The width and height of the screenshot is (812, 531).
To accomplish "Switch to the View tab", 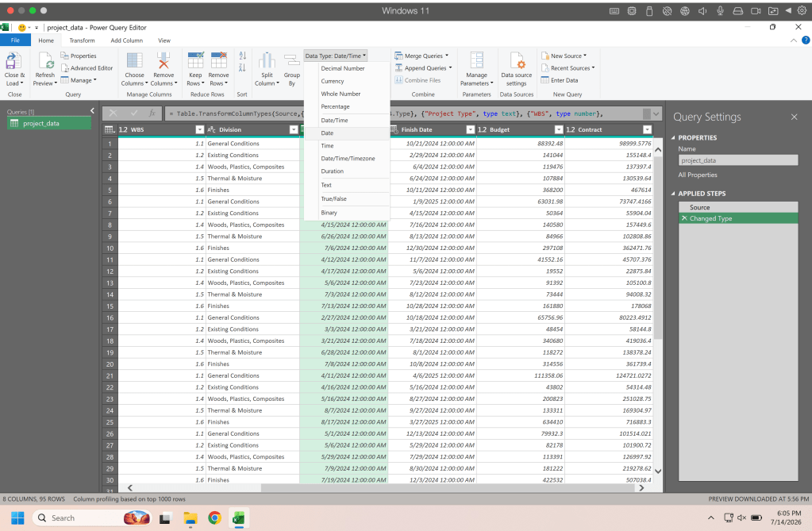I will click(164, 40).
